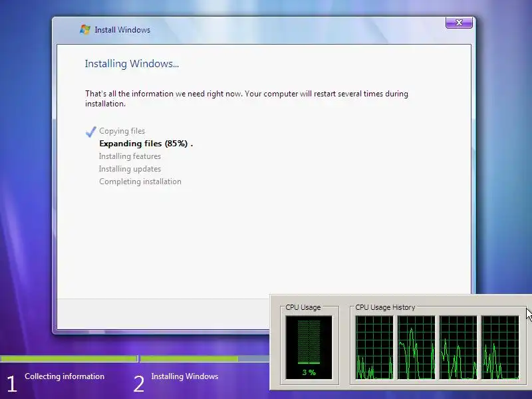The height and width of the screenshot is (399, 532).
Task: Click the Collecting information progress bar
Action: point(69,358)
